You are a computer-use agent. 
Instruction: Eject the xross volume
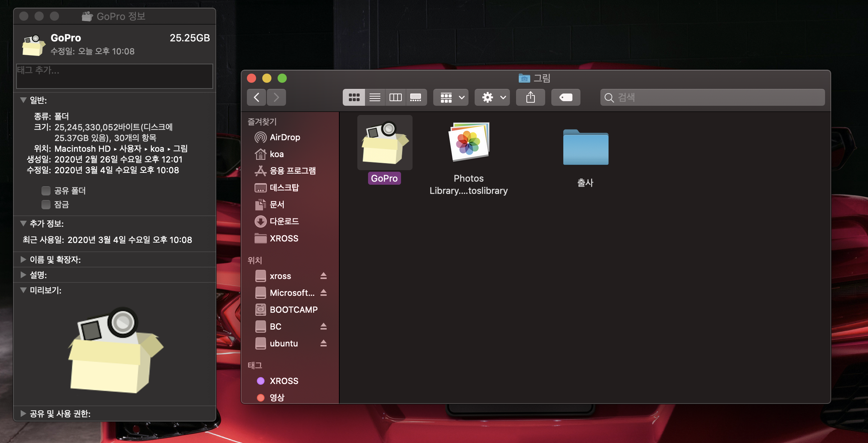pos(323,276)
